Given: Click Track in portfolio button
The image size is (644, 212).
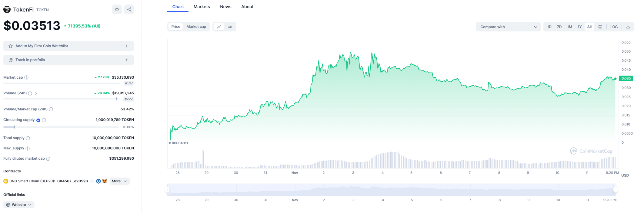Looking at the screenshot, I should pyautogui.click(x=68, y=60).
